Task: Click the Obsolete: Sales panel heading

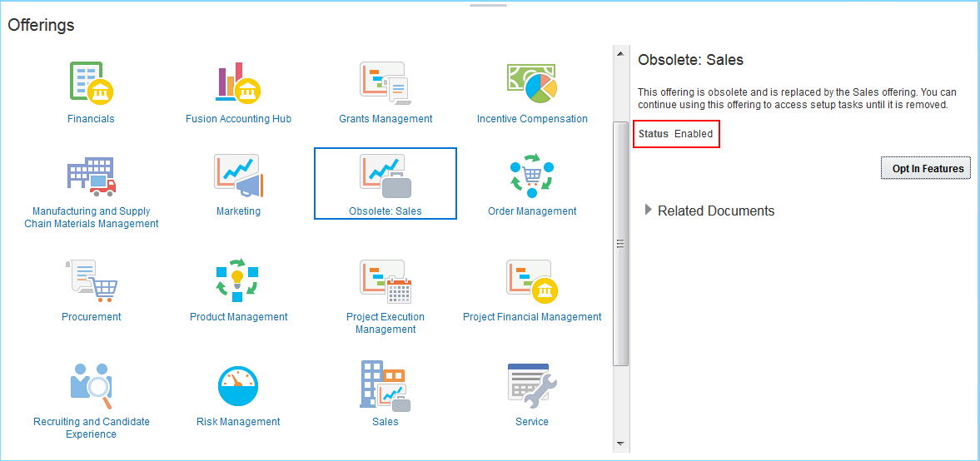Action: point(690,60)
